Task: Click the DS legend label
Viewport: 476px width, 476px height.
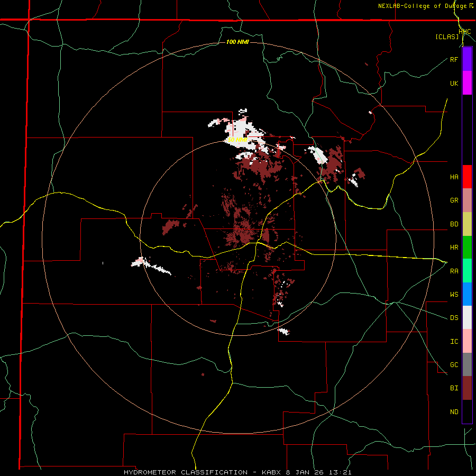Action: pos(454,317)
